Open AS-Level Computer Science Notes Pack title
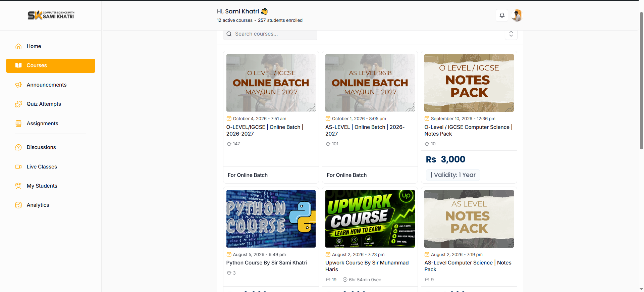This screenshot has height=292, width=644. [468, 266]
